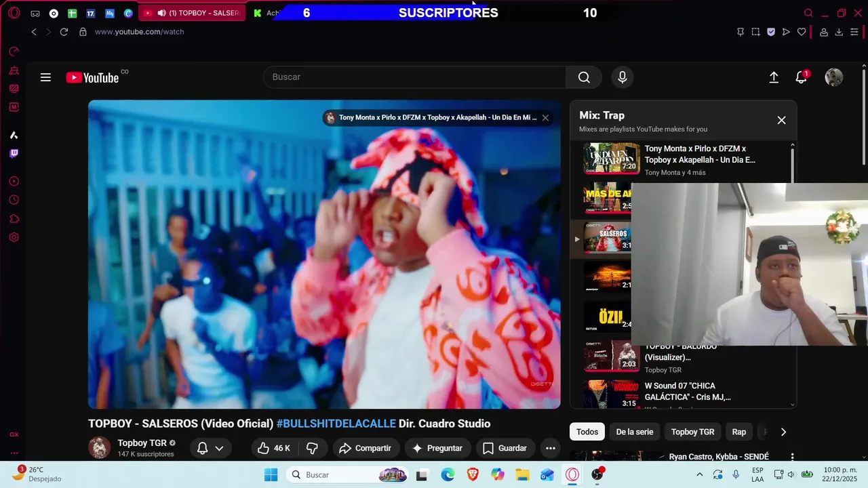The width and height of the screenshot is (868, 488).
Task: Select the Topboy TGR chip
Action: [692, 432]
